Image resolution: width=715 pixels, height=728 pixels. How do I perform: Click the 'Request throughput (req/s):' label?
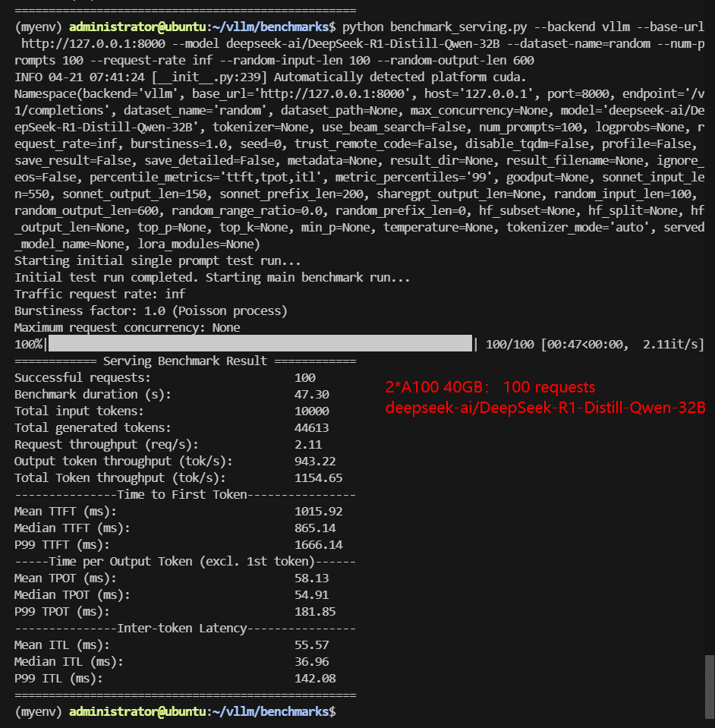pyautogui.click(x=106, y=444)
